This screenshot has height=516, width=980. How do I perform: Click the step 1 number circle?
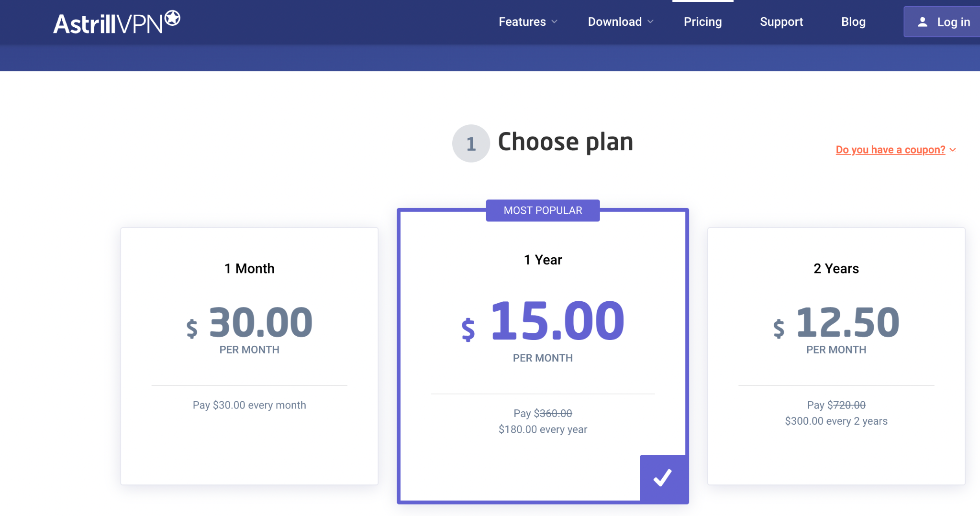(x=471, y=143)
